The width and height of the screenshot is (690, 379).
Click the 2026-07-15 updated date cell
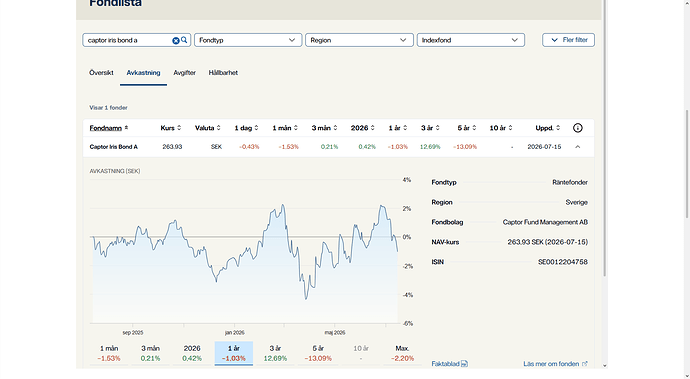click(544, 147)
